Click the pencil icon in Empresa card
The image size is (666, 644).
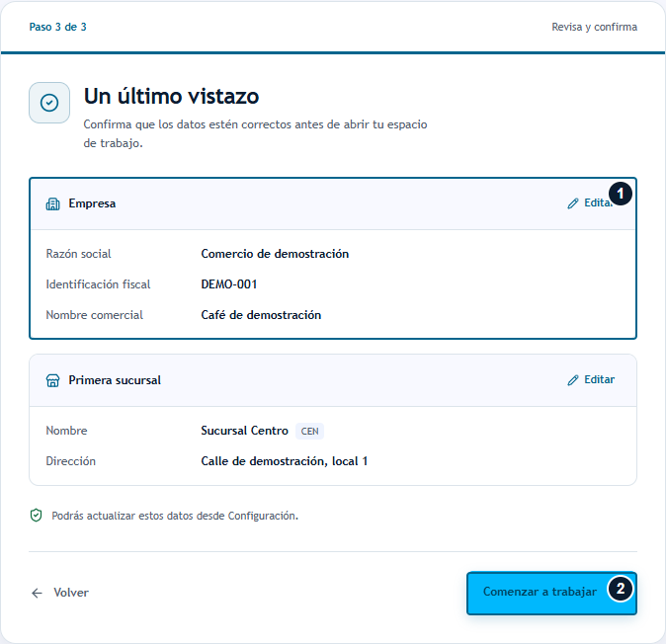[573, 203]
